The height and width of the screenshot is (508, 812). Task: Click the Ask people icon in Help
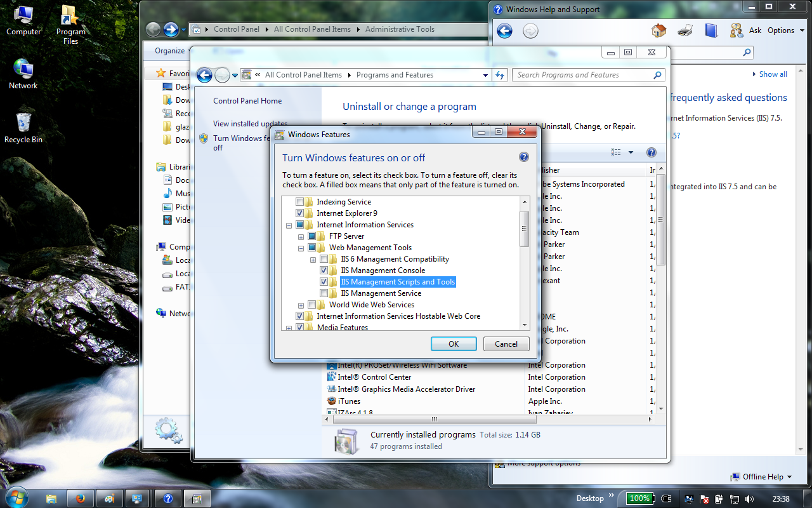click(737, 30)
